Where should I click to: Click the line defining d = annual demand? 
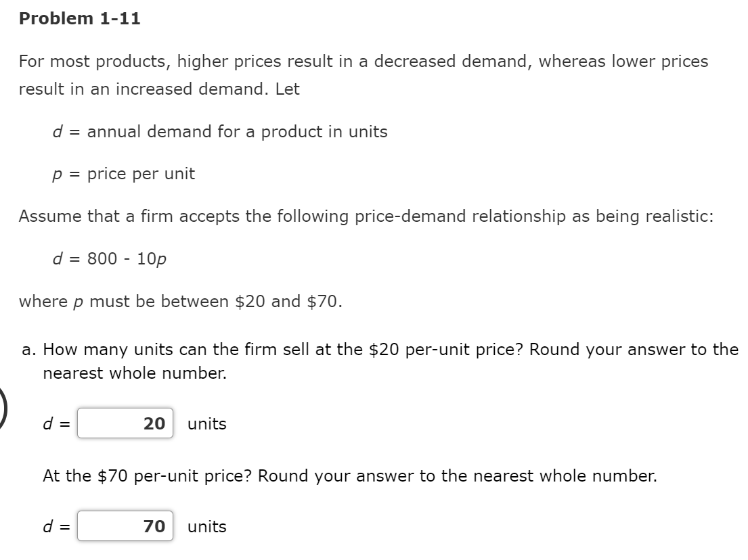pos(220,132)
